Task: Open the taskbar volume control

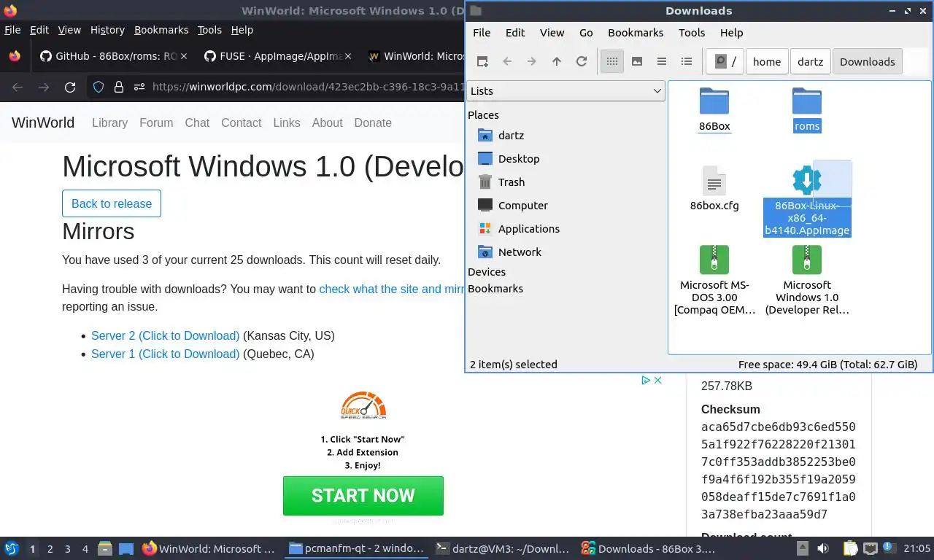Action: coord(822,548)
